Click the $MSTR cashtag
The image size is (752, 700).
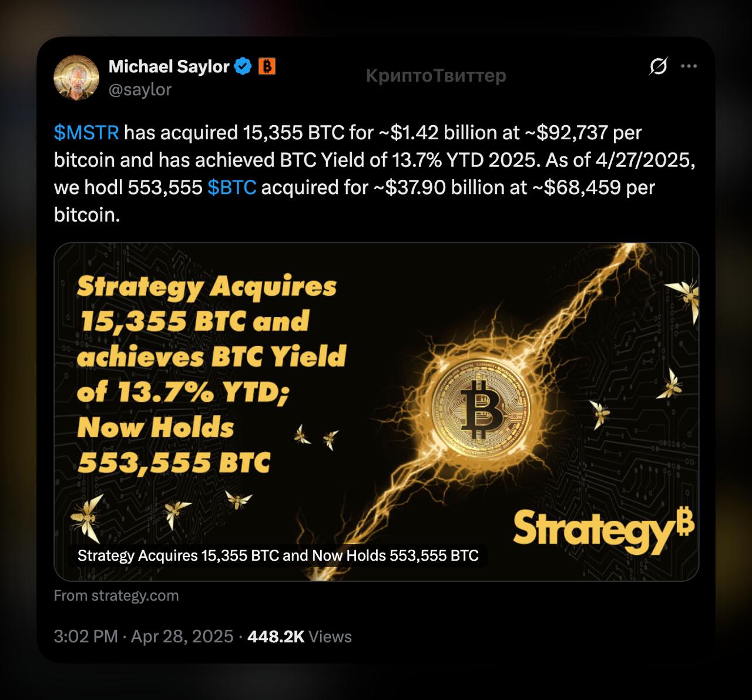click(86, 133)
